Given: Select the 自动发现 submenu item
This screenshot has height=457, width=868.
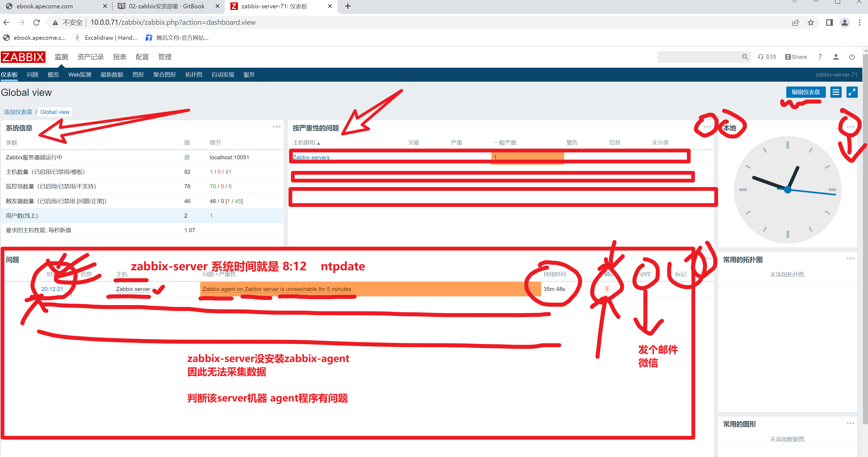Looking at the screenshot, I should point(223,75).
